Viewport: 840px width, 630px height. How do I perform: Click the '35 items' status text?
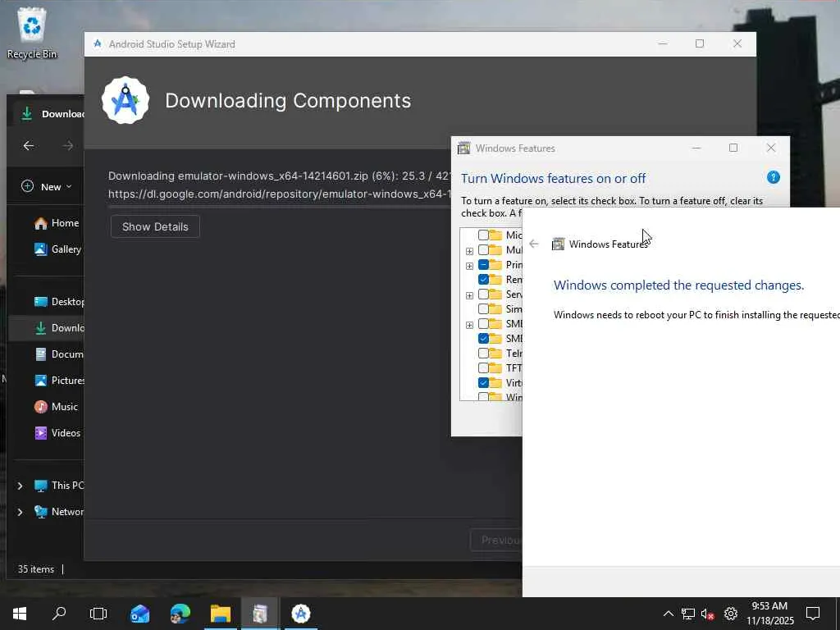36,569
